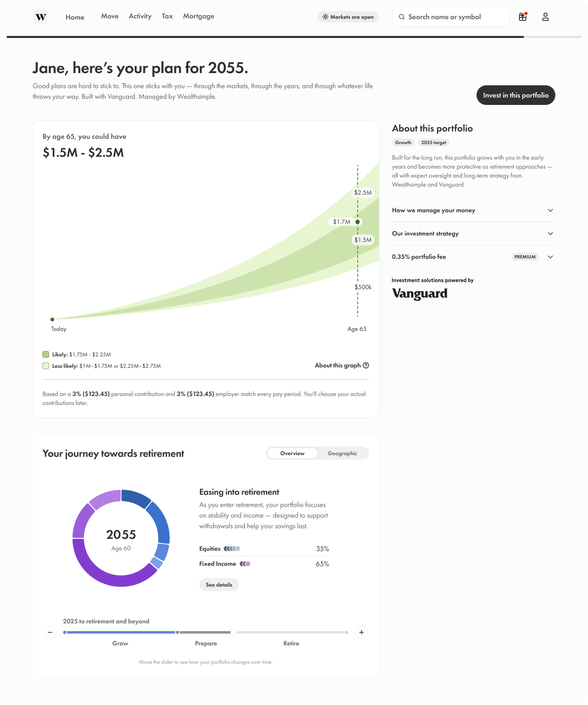Screen dimensions: 588x705
Task: Click Invest in this portfolio
Action: pos(516,95)
